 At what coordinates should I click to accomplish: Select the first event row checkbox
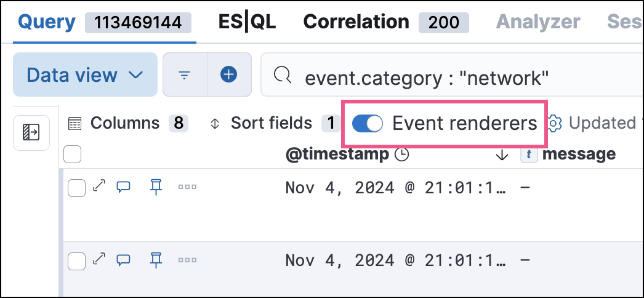click(x=76, y=188)
